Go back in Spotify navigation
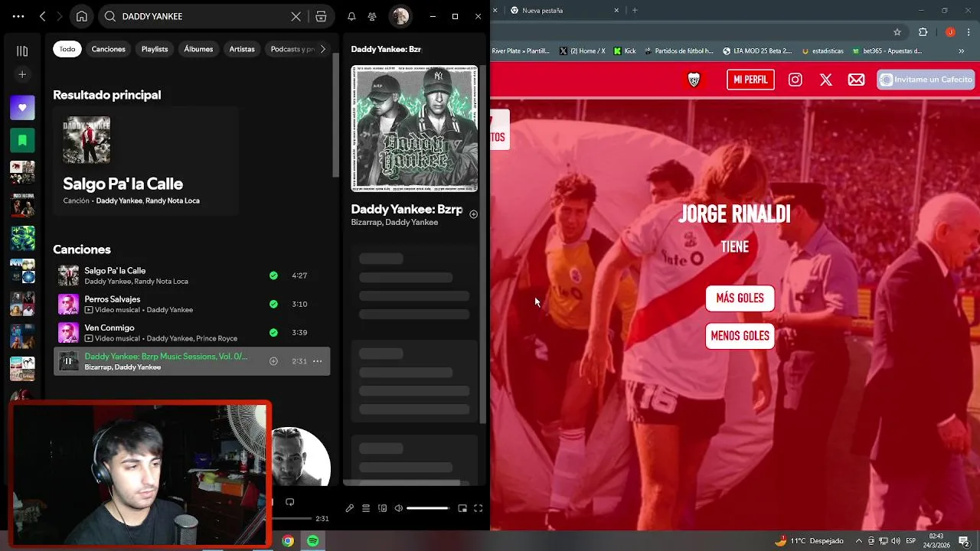980x551 pixels. tap(43, 16)
